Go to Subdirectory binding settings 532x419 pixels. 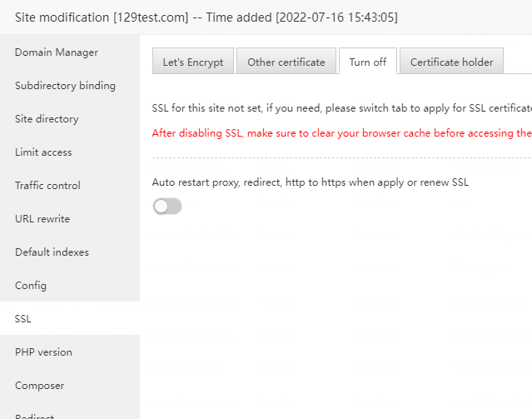pos(65,86)
